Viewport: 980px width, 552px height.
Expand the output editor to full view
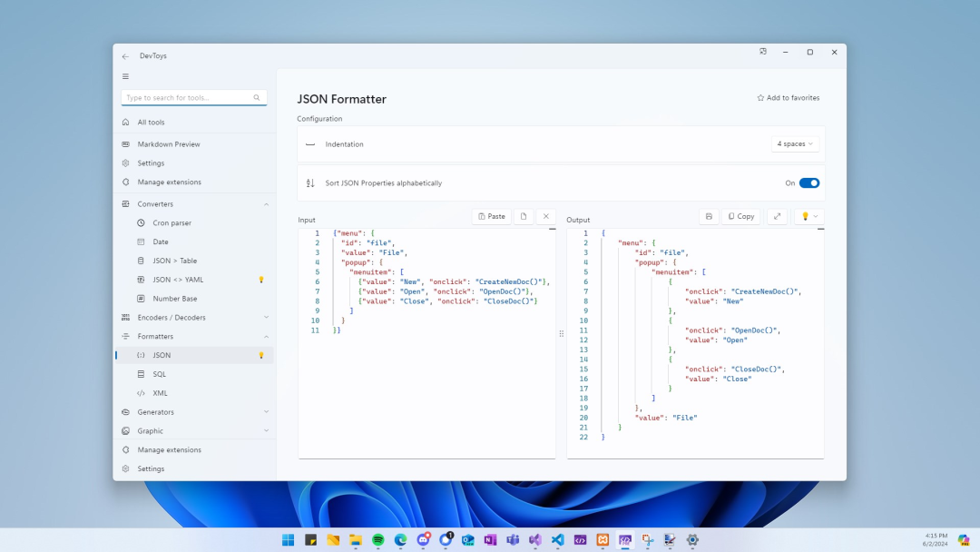pos(777,216)
